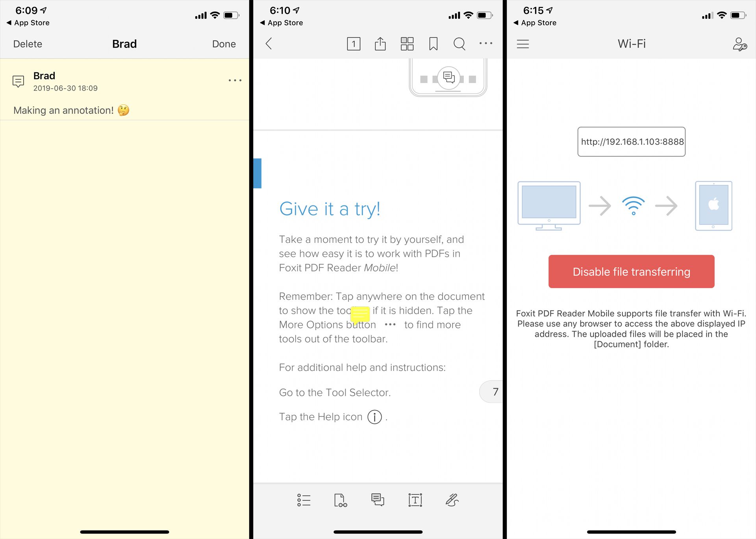This screenshot has width=756, height=539.
Task: Select the back arrow to close PDF
Action: coord(269,43)
